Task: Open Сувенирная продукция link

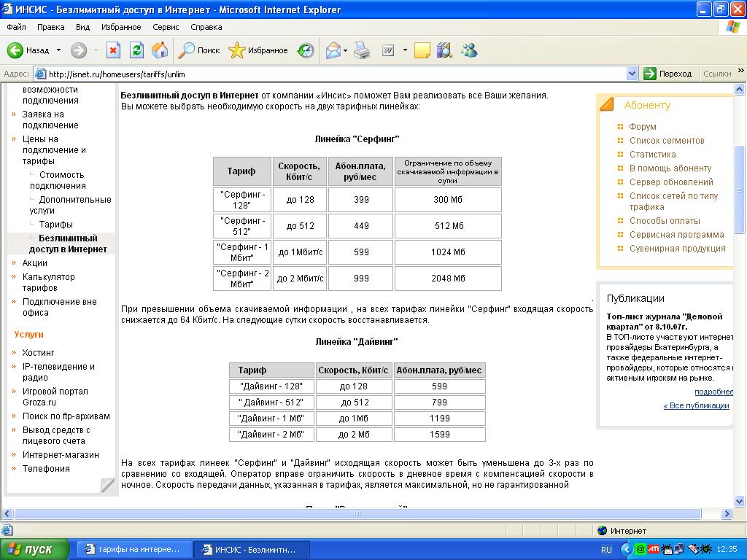Action: click(677, 248)
